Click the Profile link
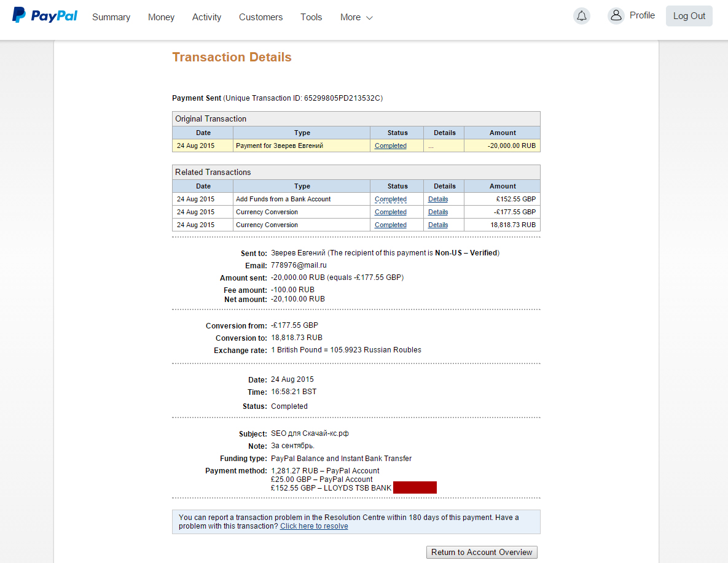The height and width of the screenshot is (563, 728). tap(642, 15)
